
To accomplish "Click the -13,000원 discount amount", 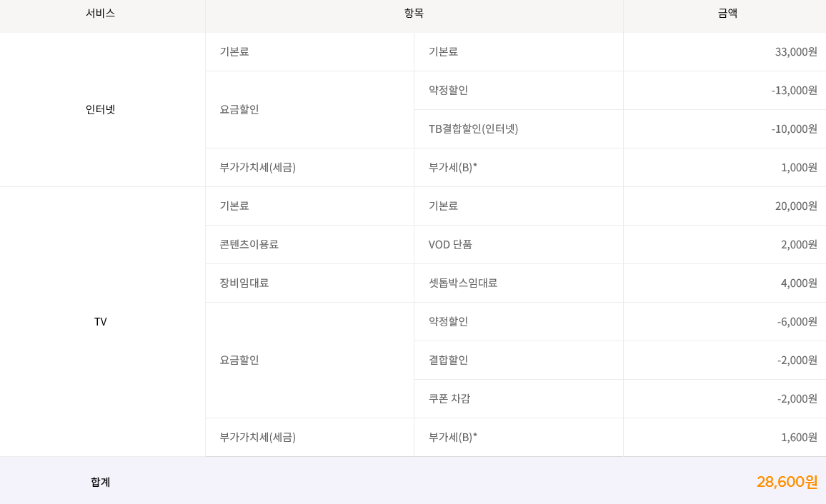I will pyautogui.click(x=794, y=90).
